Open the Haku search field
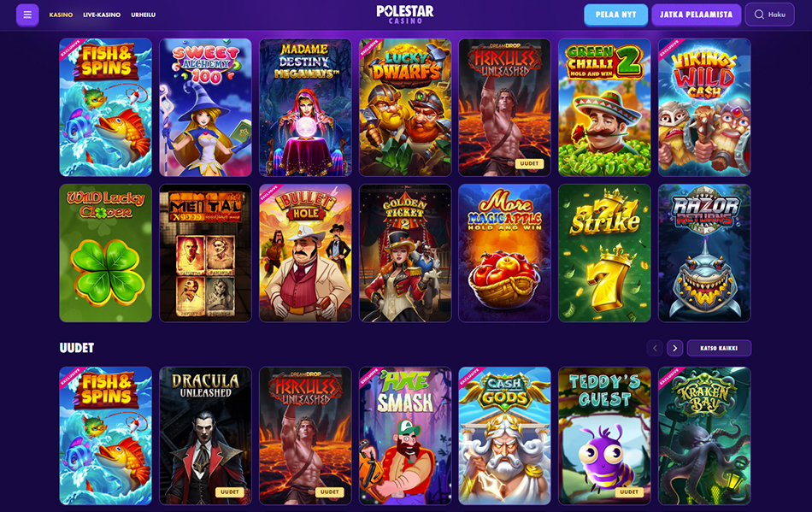This screenshot has height=512, width=812. click(x=769, y=15)
